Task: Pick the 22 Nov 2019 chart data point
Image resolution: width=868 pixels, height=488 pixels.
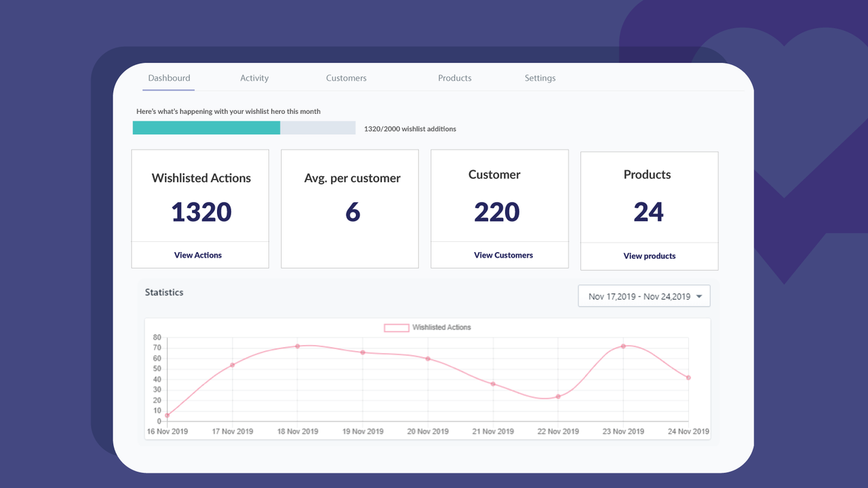Action: point(558,396)
